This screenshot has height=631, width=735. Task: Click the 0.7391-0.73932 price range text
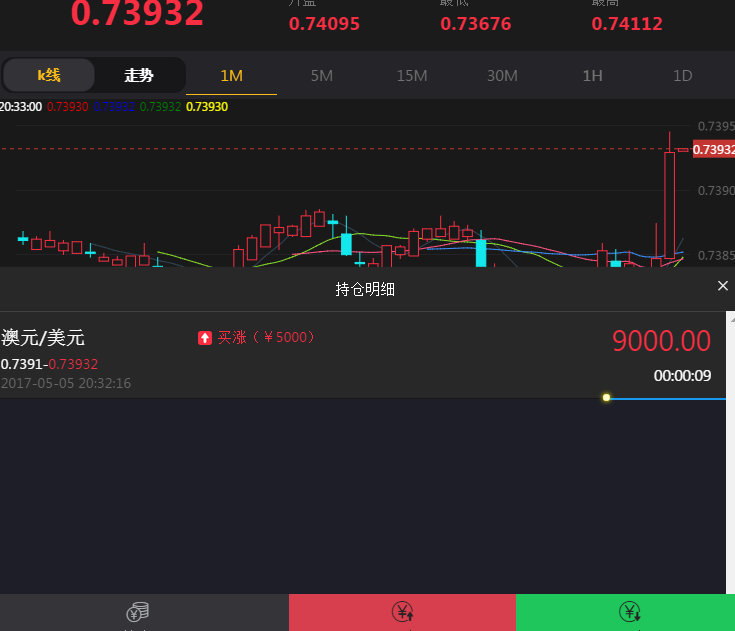click(x=49, y=364)
